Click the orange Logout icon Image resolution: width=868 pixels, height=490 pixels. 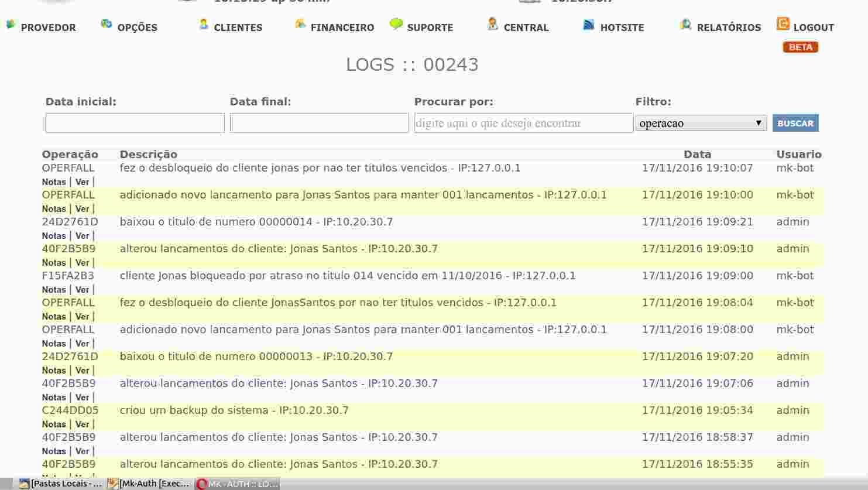click(783, 24)
